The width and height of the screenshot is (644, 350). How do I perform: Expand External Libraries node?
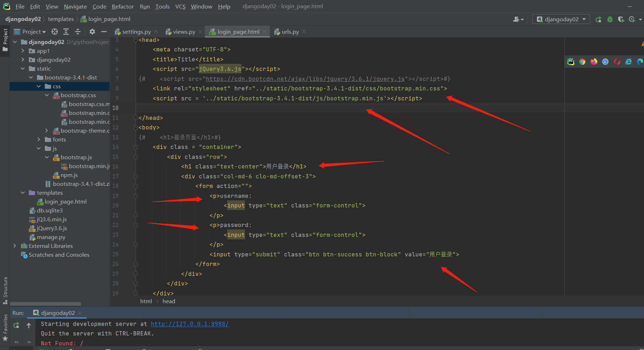pos(15,246)
